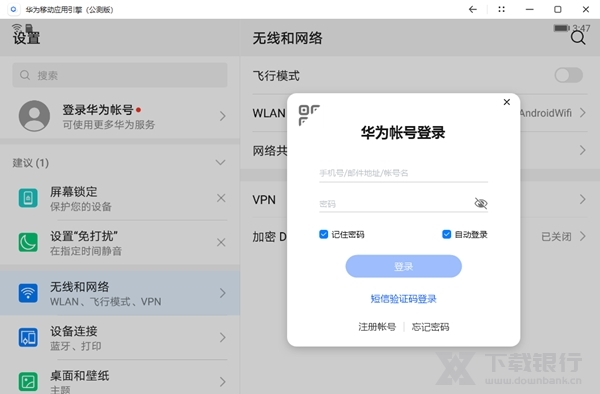This screenshot has height=394, width=600.
Task: Expand chevron next to 登录华为帐号
Action: point(223,116)
